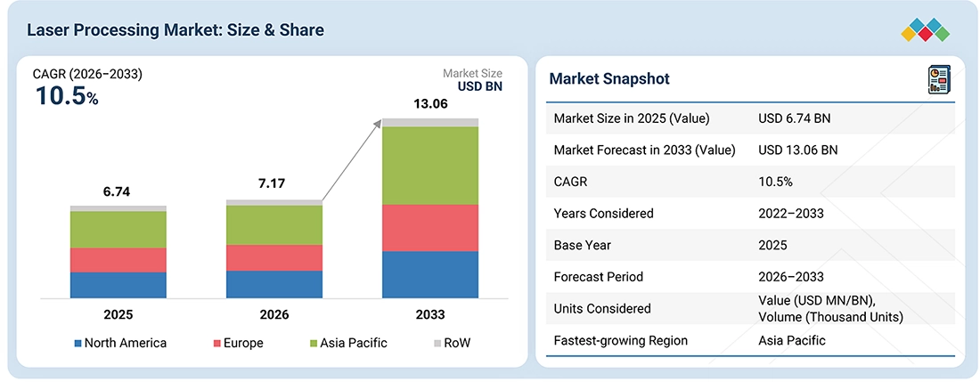
Task: Click the 6.74 value above the 2025 bar
Action: (x=118, y=192)
